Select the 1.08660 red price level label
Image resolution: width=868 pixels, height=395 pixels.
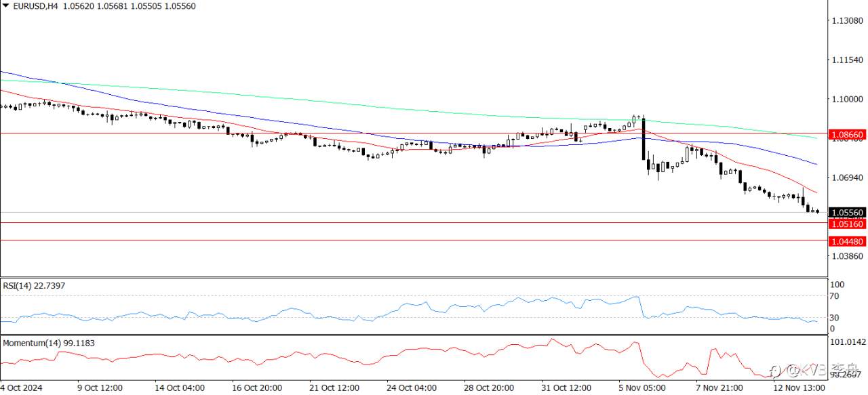[x=847, y=135]
